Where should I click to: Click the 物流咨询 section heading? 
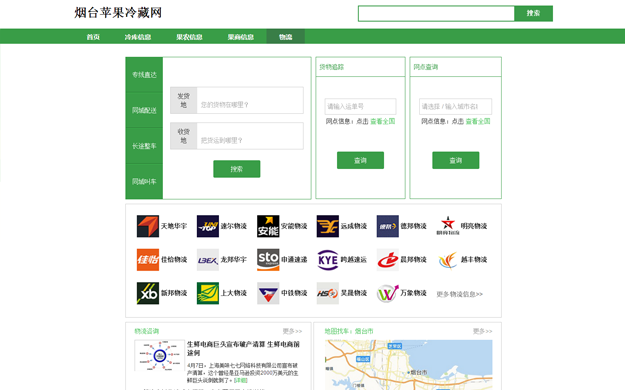click(147, 331)
